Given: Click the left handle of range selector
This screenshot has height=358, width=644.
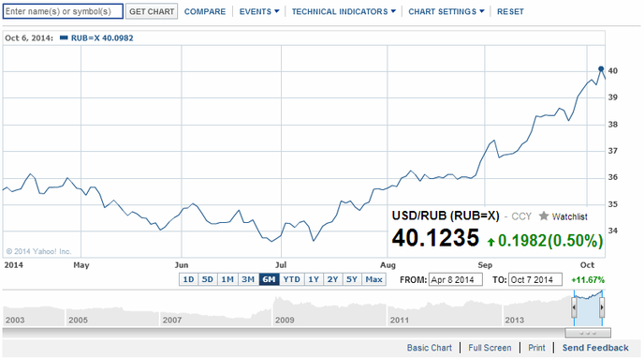Looking at the screenshot, I should (x=574, y=307).
